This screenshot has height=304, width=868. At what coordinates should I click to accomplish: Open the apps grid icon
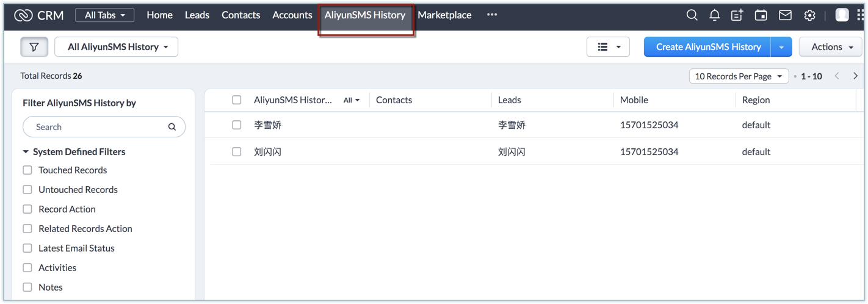point(860,15)
